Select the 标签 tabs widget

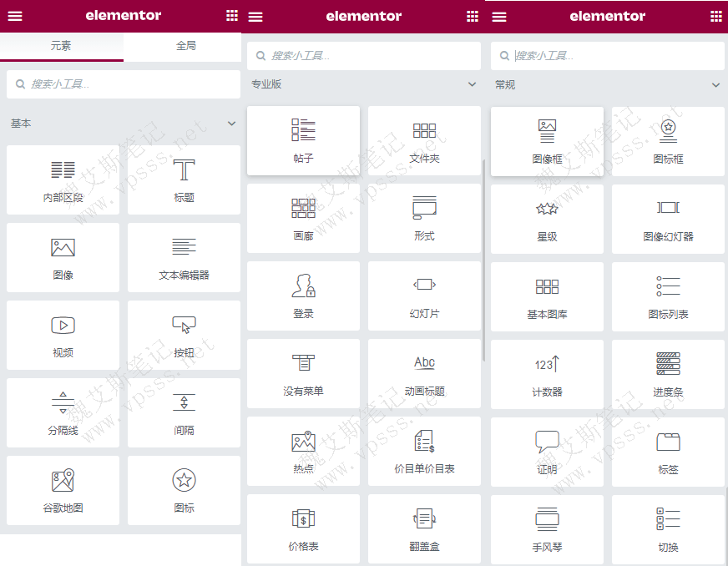pyautogui.click(x=668, y=452)
